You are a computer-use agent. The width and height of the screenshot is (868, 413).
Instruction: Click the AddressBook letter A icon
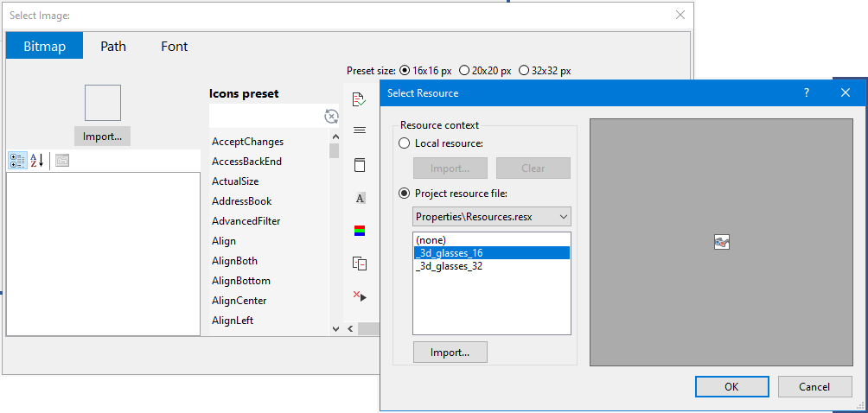point(360,198)
